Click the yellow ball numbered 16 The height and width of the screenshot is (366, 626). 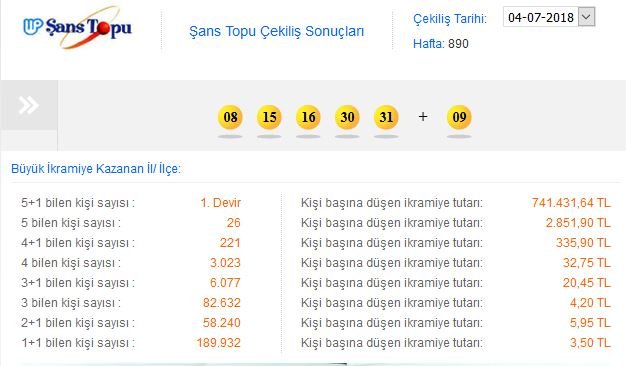308,117
